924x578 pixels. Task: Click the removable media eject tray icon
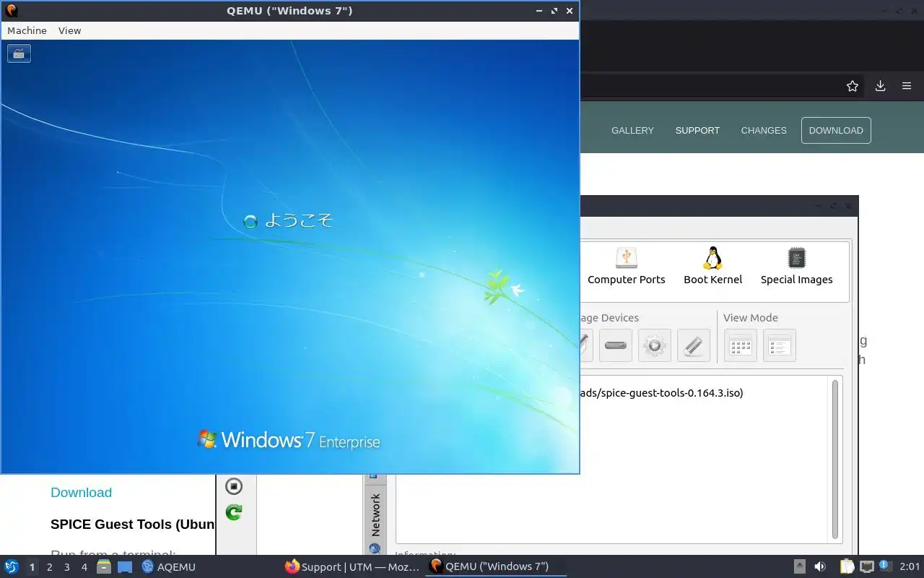(x=800, y=566)
